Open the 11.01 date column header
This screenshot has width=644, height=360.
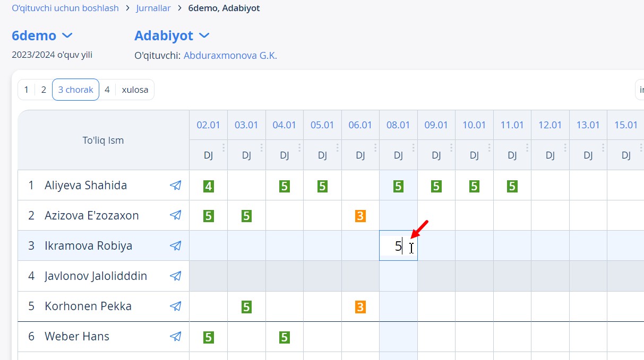point(512,125)
